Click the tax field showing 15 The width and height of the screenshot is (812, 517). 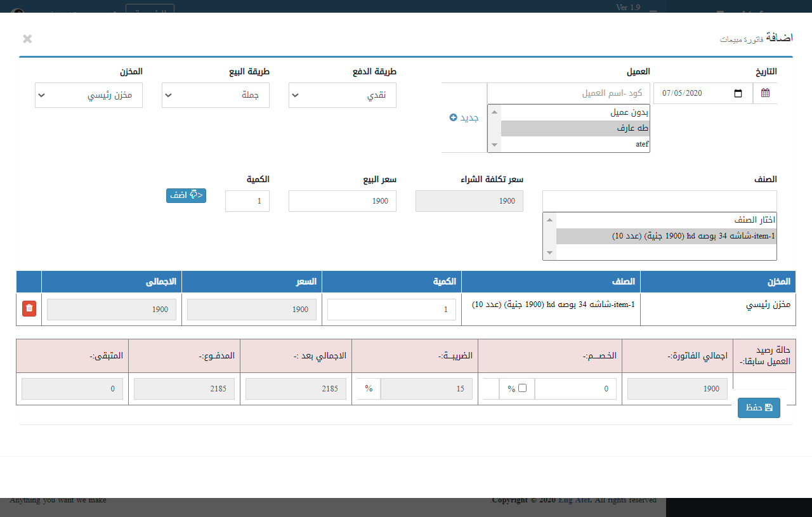[426, 389]
